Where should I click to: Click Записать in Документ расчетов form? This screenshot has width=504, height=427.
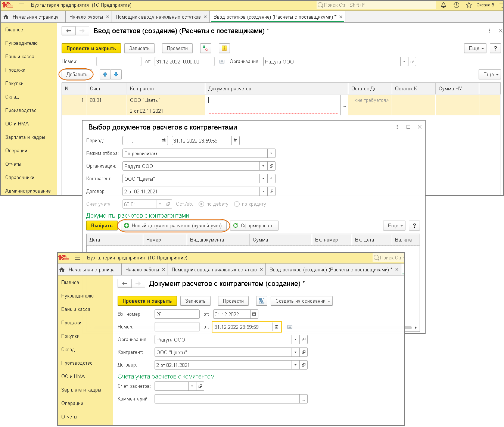pos(195,301)
